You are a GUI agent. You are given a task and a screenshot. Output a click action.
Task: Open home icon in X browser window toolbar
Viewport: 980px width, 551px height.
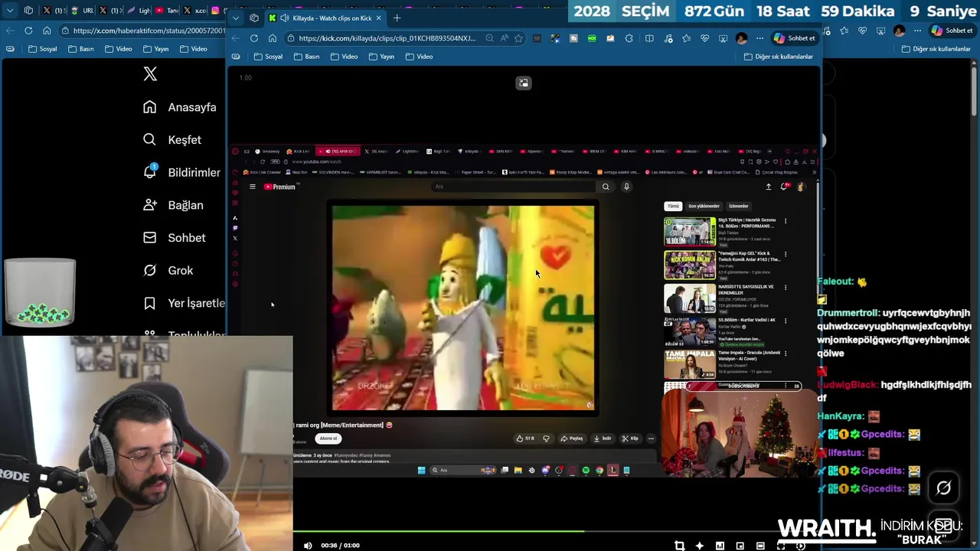pyautogui.click(x=47, y=31)
